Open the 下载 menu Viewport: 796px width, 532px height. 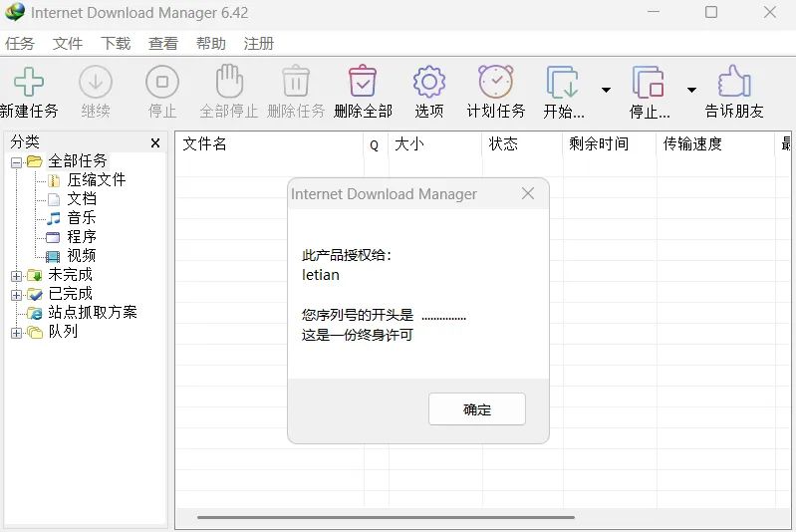116,44
